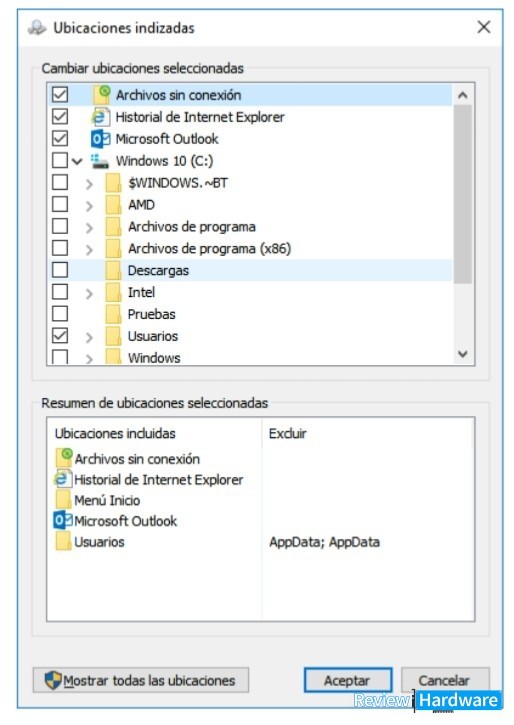This screenshot has width=514, height=725.
Task: Click the Internet Explorer history icon in the tree
Action: [101, 117]
